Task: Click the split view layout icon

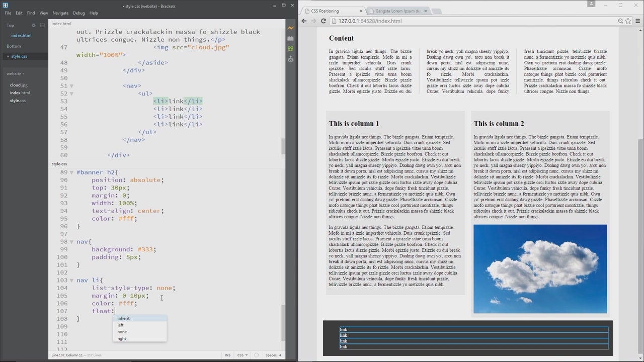Action: click(x=42, y=25)
